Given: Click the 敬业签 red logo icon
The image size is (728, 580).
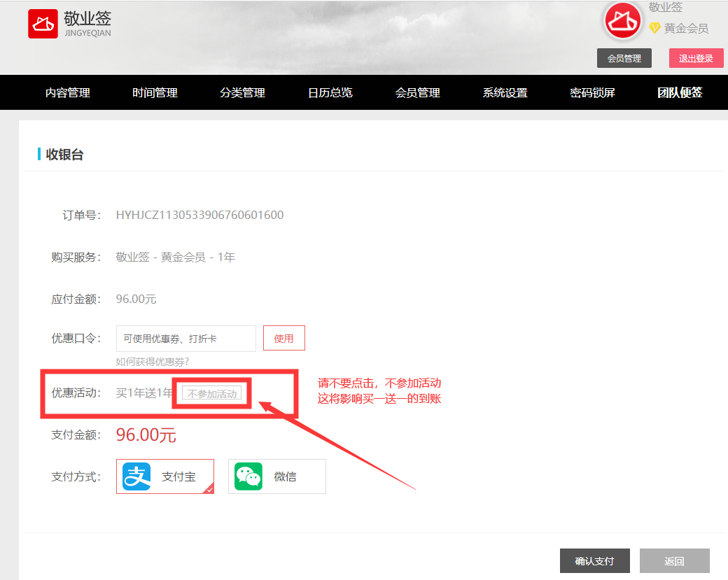Looking at the screenshot, I should 43,24.
